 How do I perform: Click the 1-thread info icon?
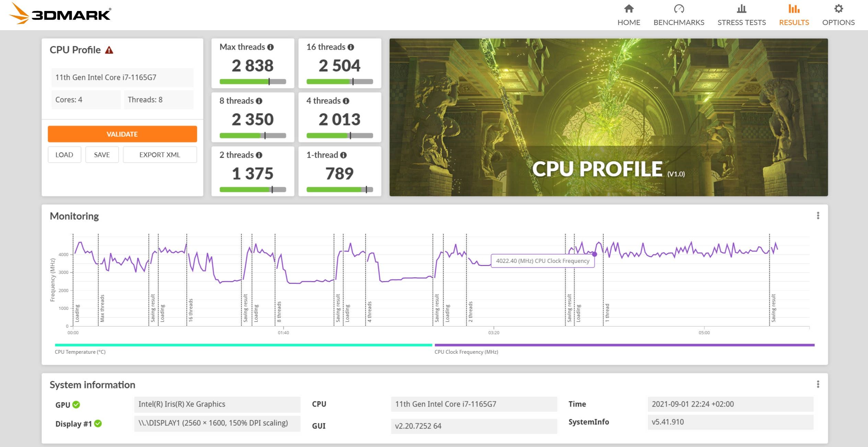pos(343,155)
